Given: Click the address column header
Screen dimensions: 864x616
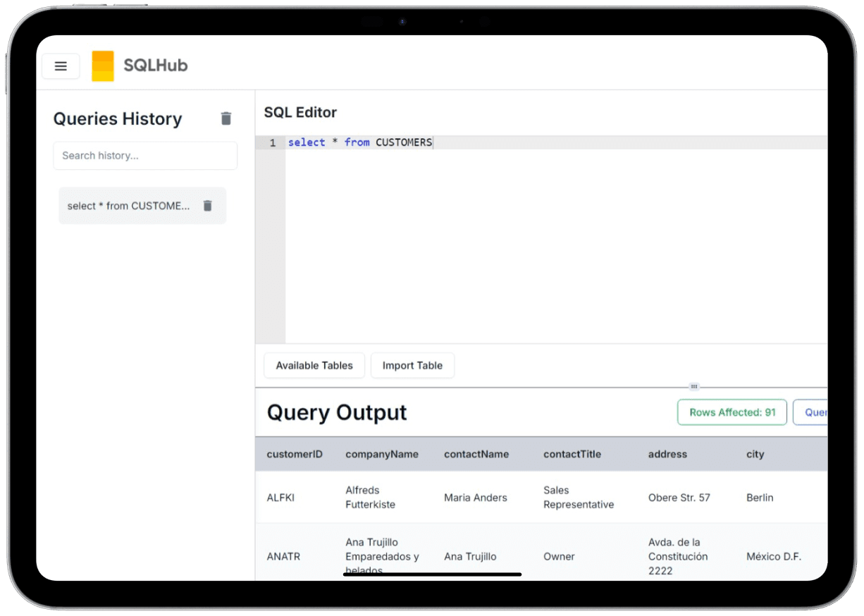Looking at the screenshot, I should 667,455.
